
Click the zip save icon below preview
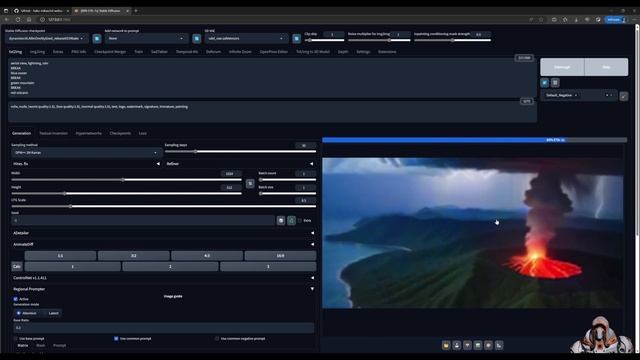[x=467, y=345]
